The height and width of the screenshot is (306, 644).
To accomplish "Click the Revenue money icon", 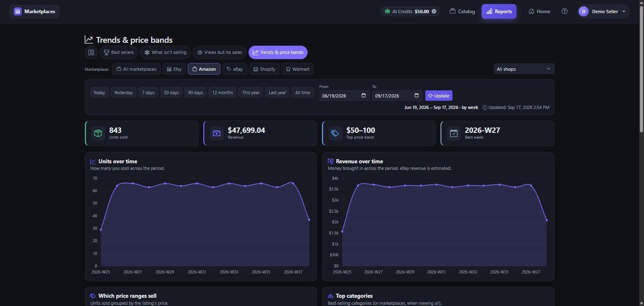I will point(216,133).
